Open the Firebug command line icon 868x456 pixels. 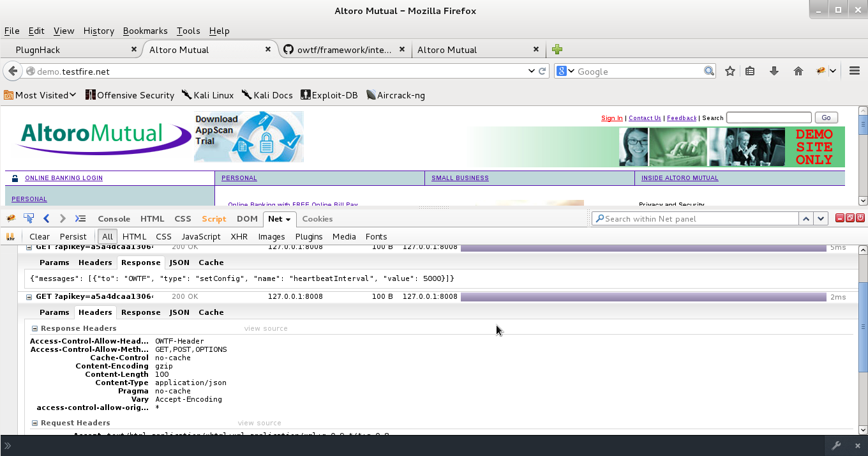[x=80, y=218]
